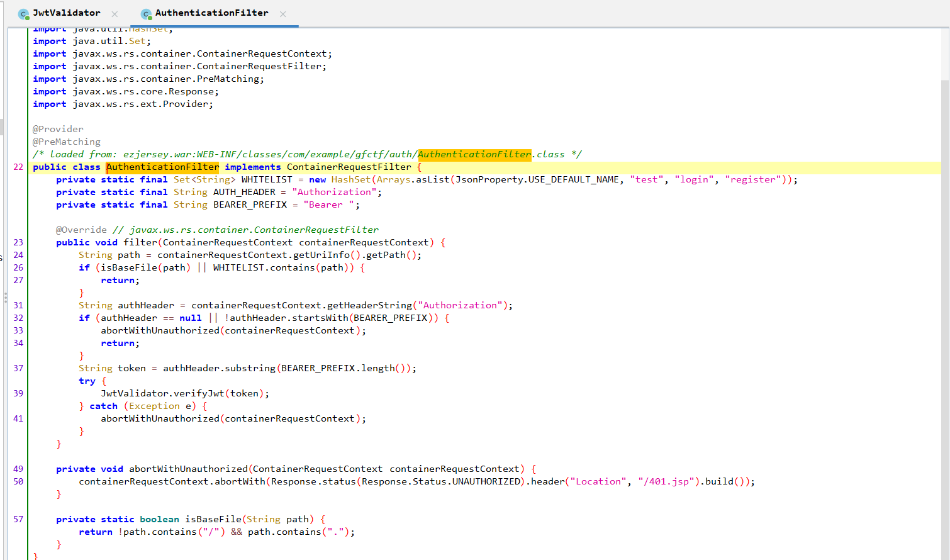The width and height of the screenshot is (950, 560).
Task: Click the line number 39 gutter
Action: 18,393
